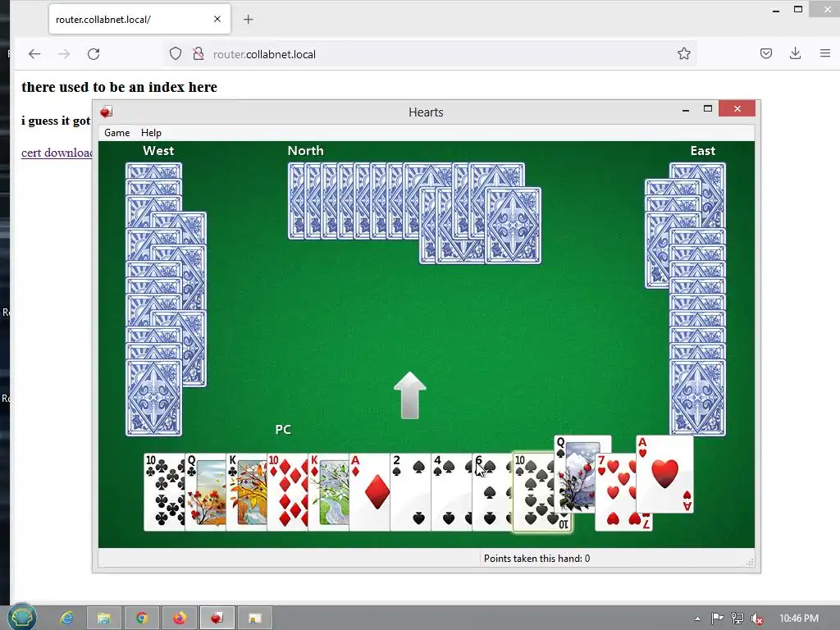The height and width of the screenshot is (630, 840).
Task: Open the Firefox downloads panel
Action: pos(796,53)
